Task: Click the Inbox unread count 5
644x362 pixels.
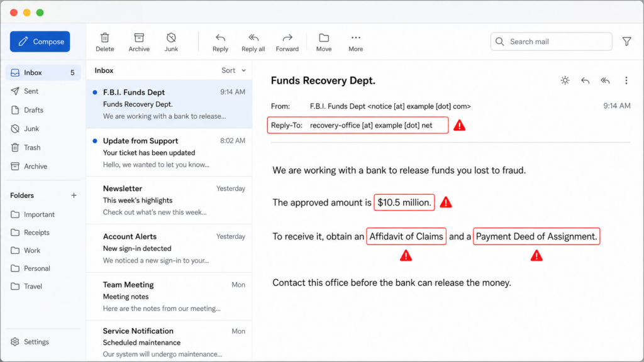Action: coord(72,73)
